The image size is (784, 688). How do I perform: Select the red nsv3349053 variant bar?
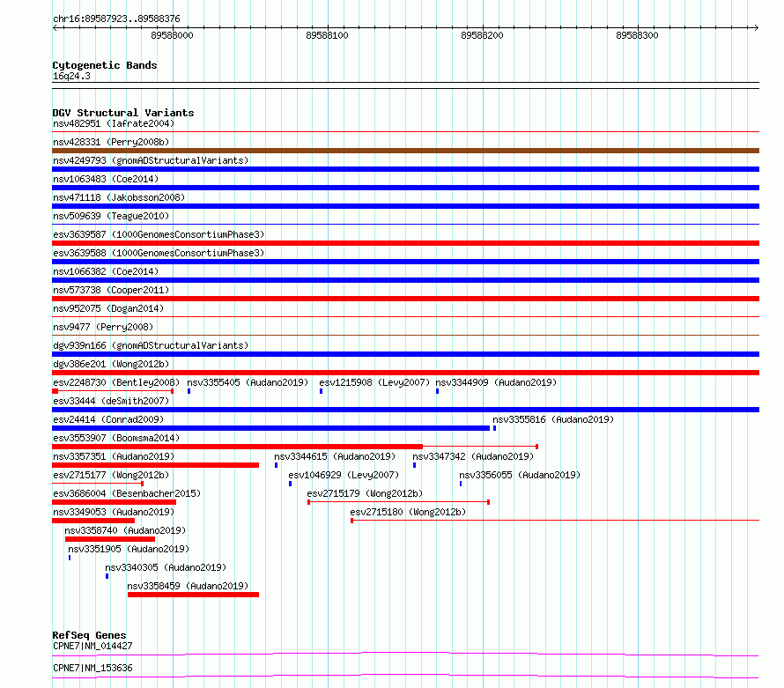[93, 521]
